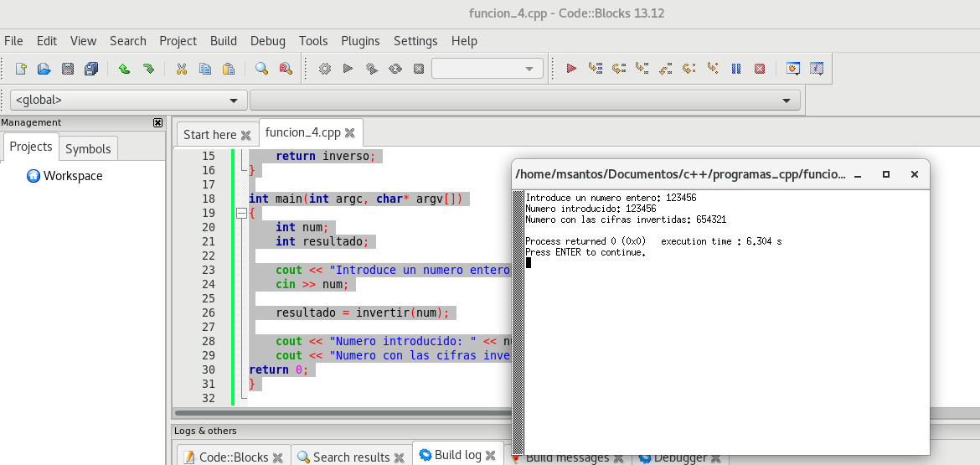Collapse the main function fold marker
The width and height of the screenshot is (980, 465).
(x=241, y=213)
